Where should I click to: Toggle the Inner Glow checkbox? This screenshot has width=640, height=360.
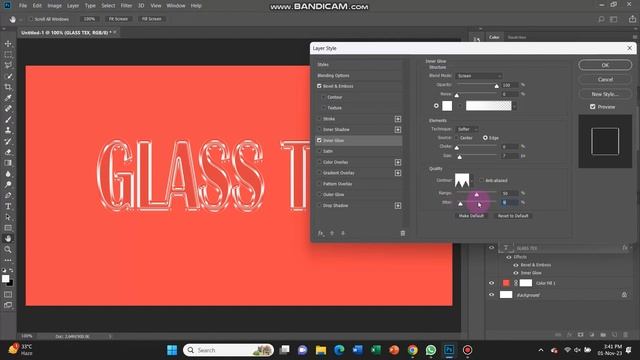(319, 140)
